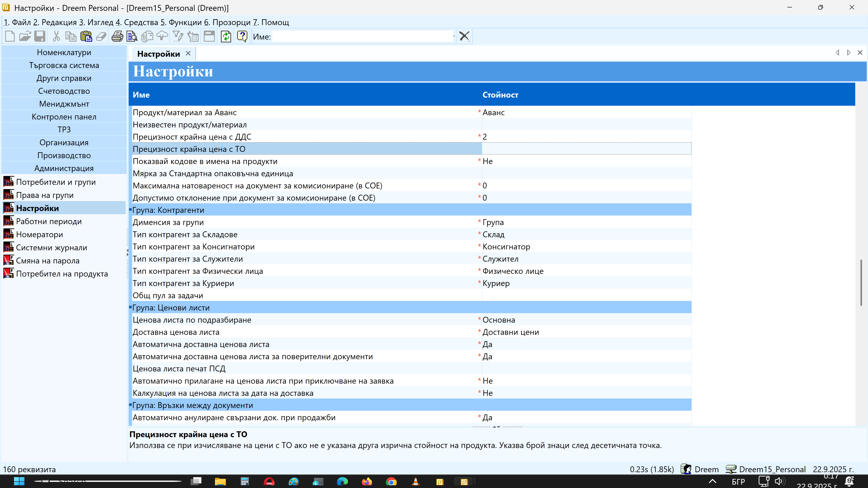Expand the Счетоводство navigation section

pyautogui.click(x=64, y=91)
